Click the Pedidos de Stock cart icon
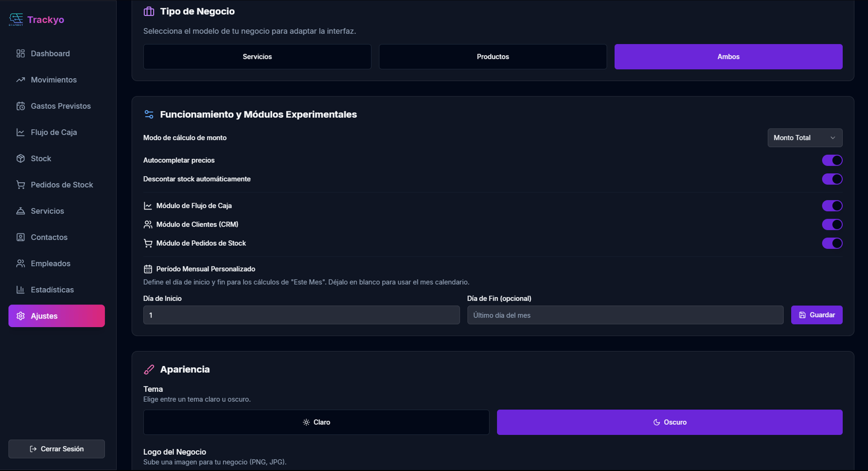This screenshot has height=471, width=868. coord(20,185)
